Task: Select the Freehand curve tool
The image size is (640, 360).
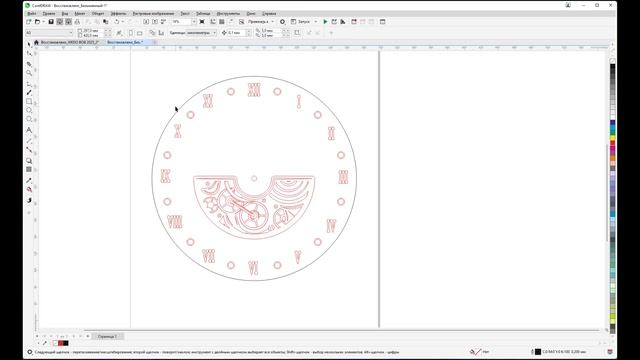Action: [x=29, y=84]
